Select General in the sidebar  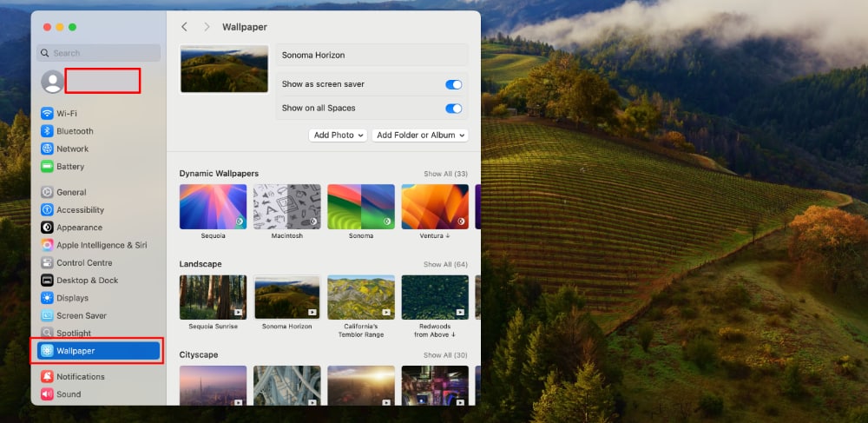(x=99, y=192)
